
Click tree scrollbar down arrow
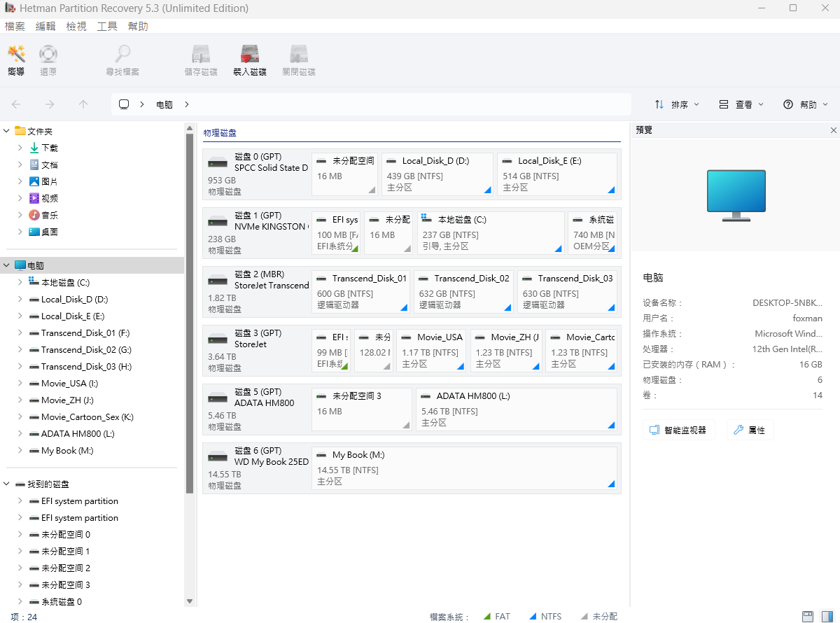[x=190, y=601]
